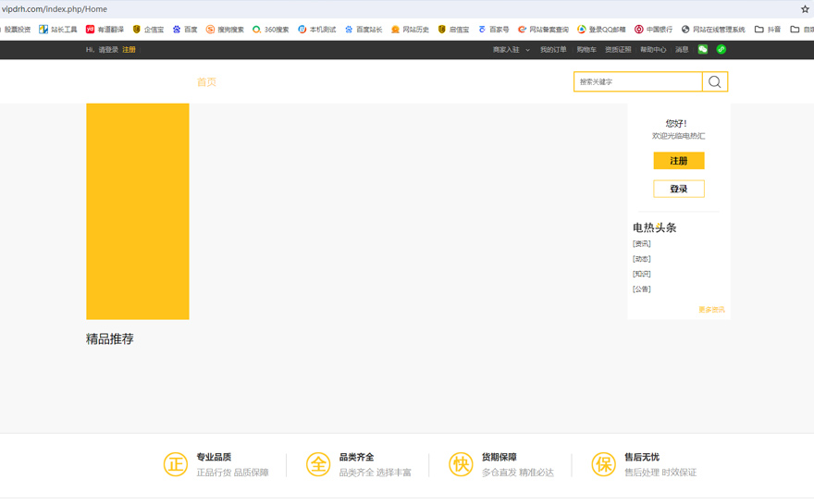
Task: Click the magnifier search icon button
Action: pos(714,82)
